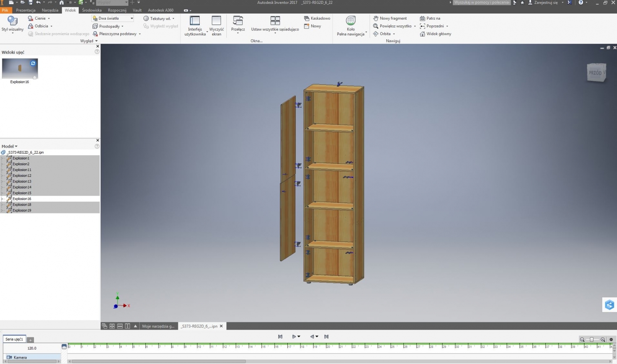This screenshot has height=364, width=617.
Task: Click the timeline zoom slider
Action: (x=592, y=339)
